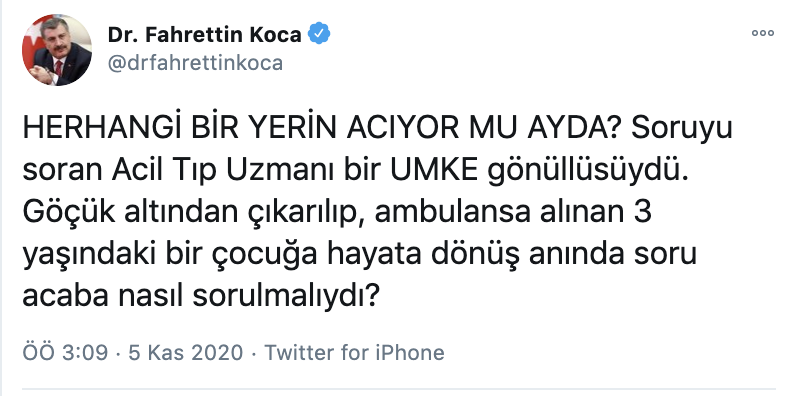The image size is (798, 396).
Task: Click the Dr. Fahrettin Koca display name
Action: click(x=205, y=35)
